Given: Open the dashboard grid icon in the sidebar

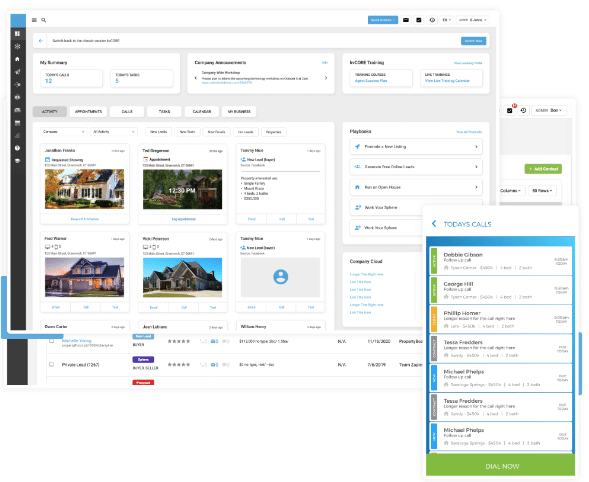Looking at the screenshot, I should [17, 33].
